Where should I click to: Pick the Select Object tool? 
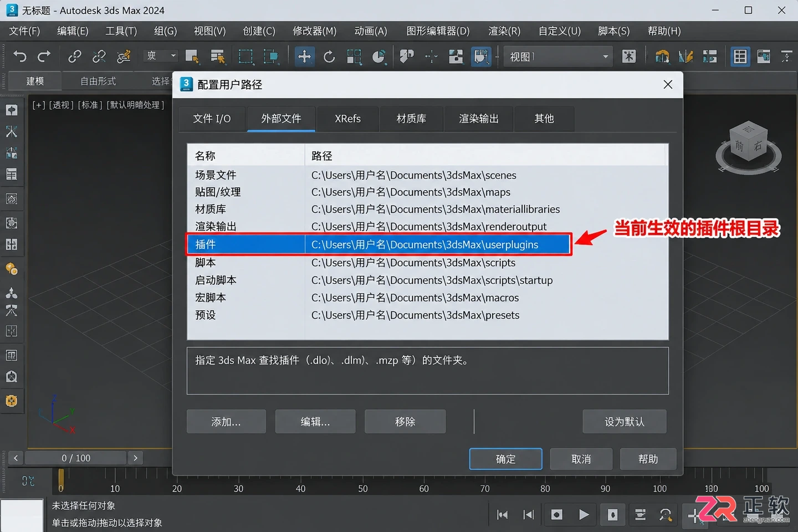point(192,56)
